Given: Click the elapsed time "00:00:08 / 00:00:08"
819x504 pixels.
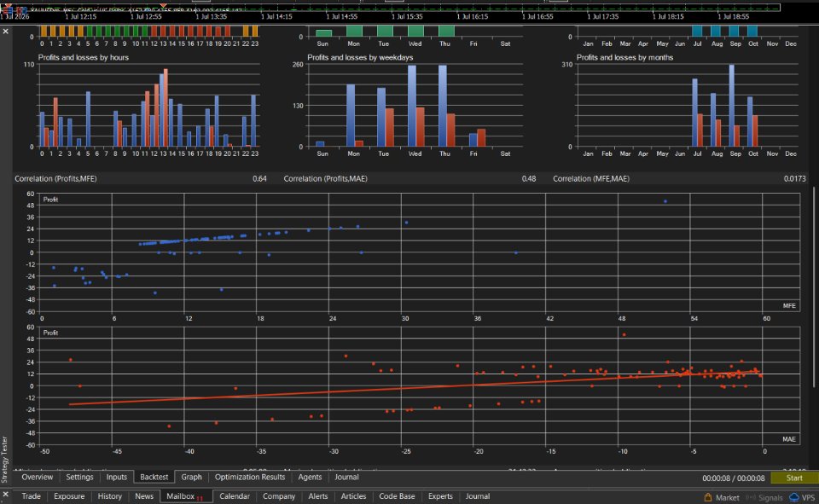Looking at the screenshot, I should pyautogui.click(x=734, y=478).
